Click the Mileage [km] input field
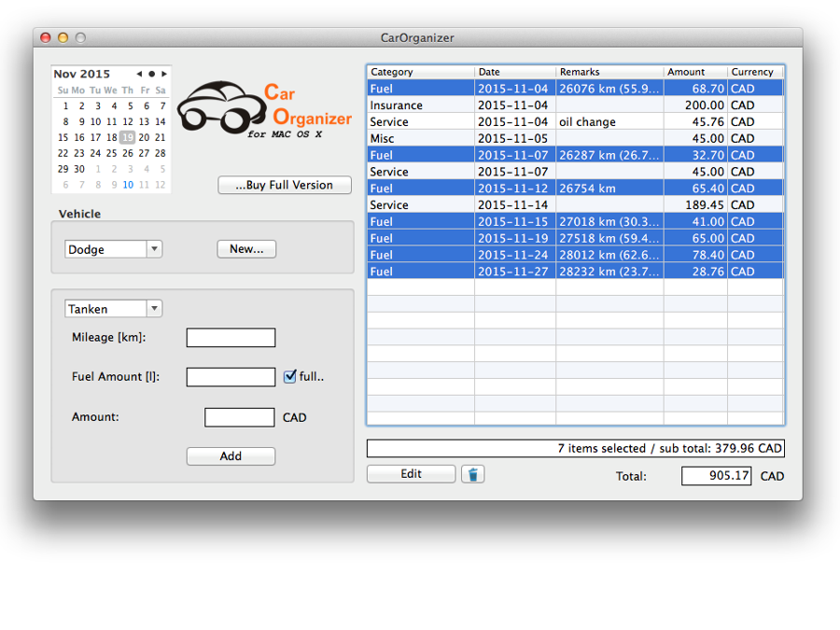 tap(231, 338)
